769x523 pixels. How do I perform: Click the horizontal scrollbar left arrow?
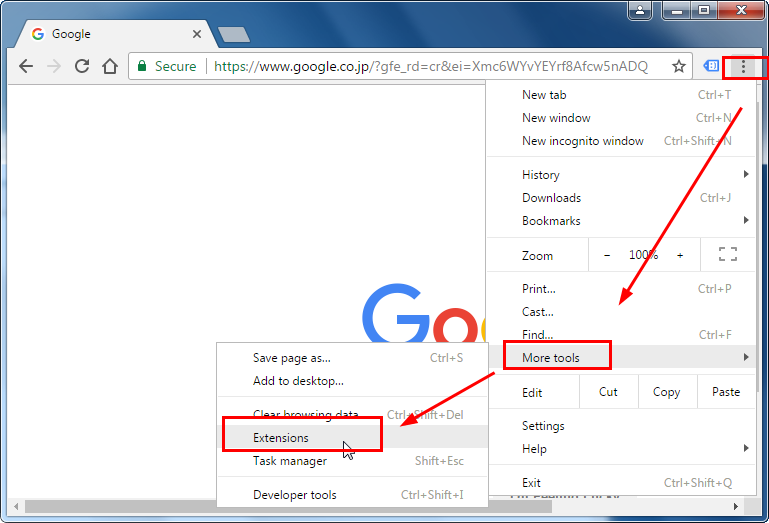[16, 506]
